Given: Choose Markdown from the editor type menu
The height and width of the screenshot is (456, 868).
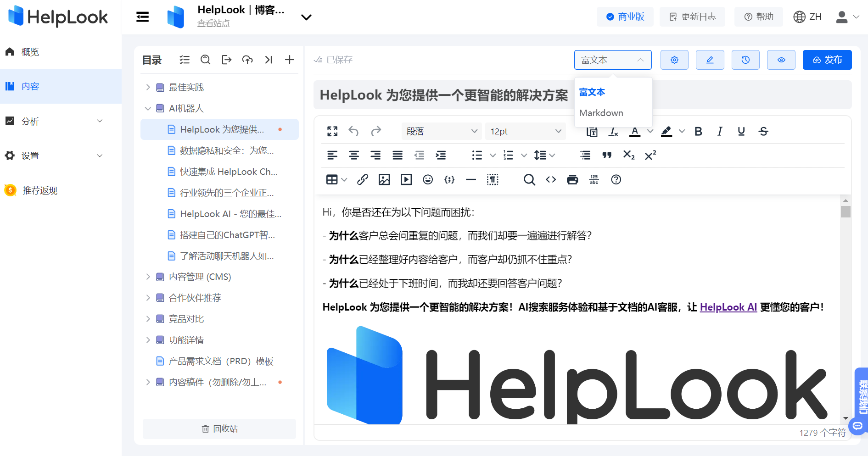Looking at the screenshot, I should pos(601,113).
